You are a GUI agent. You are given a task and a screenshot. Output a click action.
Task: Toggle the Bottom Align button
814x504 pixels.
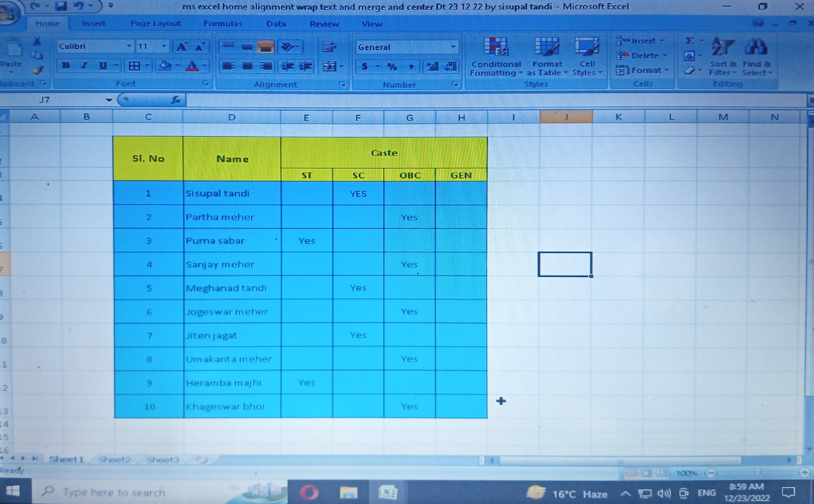(x=266, y=47)
